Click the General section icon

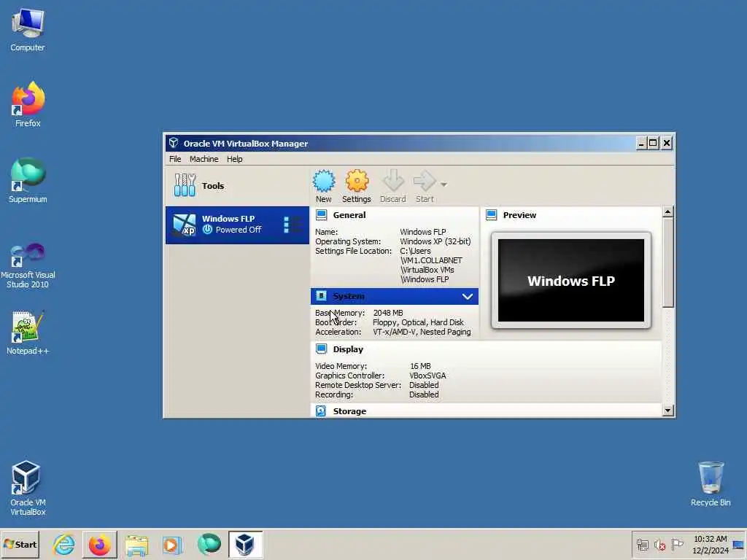(x=322, y=215)
